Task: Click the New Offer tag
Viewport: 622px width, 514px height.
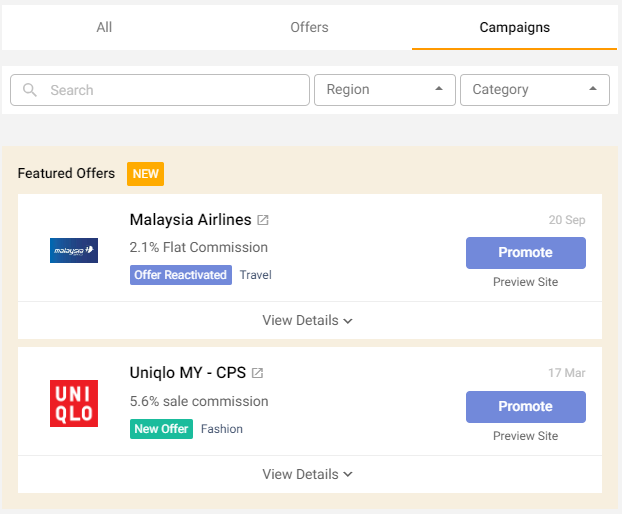Action: pyautogui.click(x=161, y=429)
